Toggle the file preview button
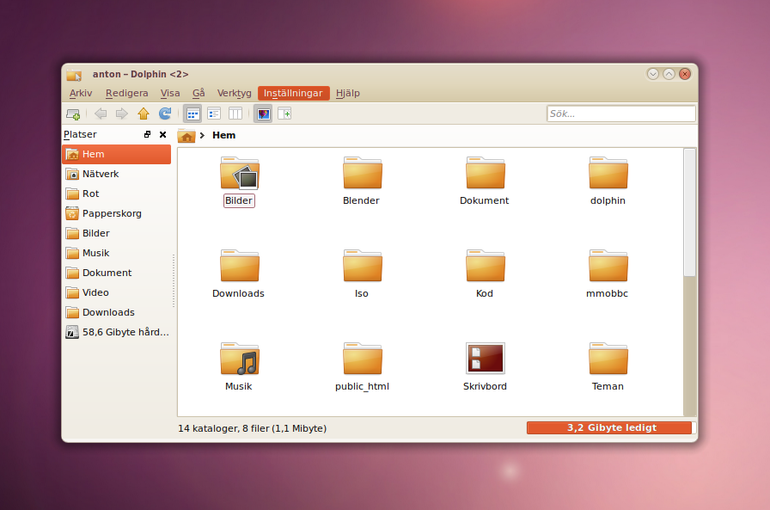The width and height of the screenshot is (770, 510). click(263, 114)
